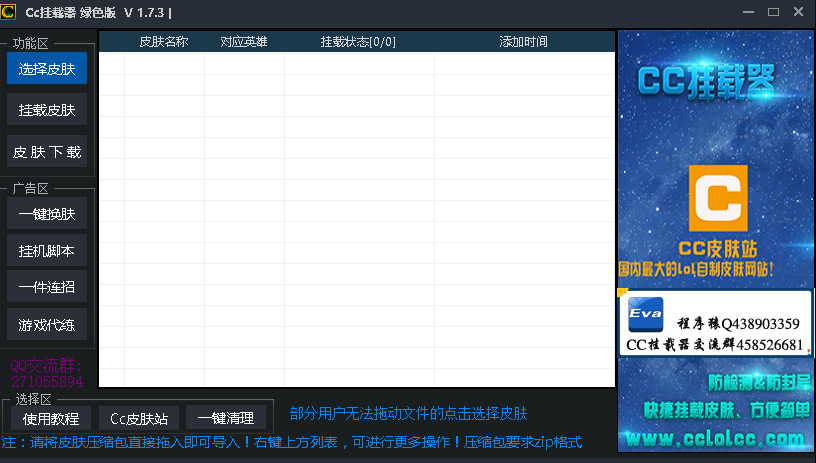
Task: Click the 挂载皮肤 button
Action: (x=47, y=110)
